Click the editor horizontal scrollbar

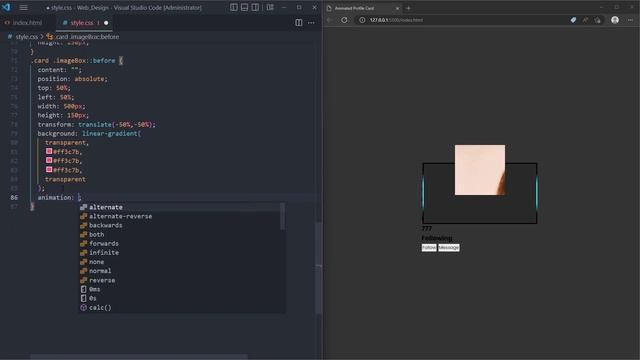click(139, 357)
